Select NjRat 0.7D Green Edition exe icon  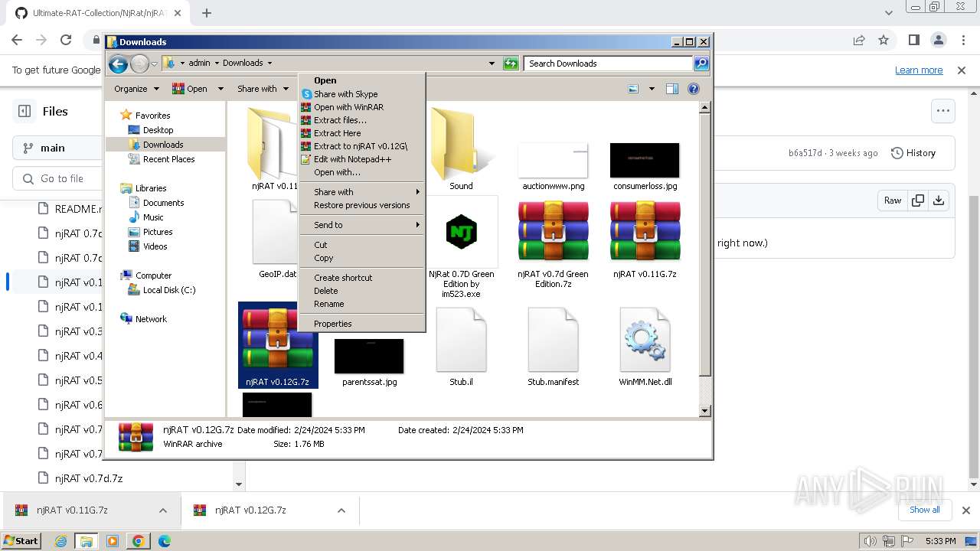[x=461, y=232]
